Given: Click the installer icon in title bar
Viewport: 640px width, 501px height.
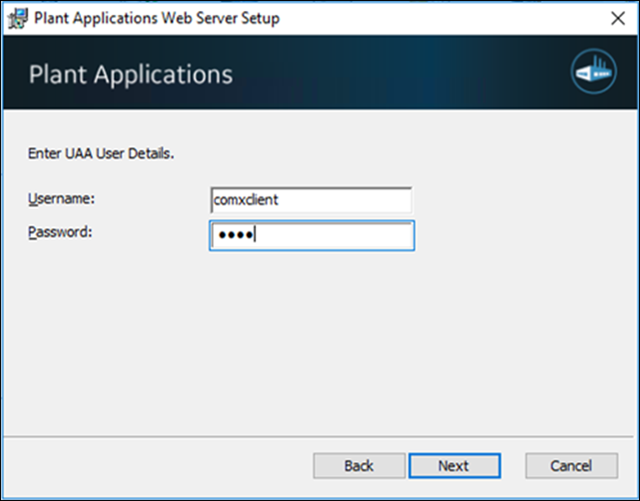Looking at the screenshot, I should (x=18, y=18).
